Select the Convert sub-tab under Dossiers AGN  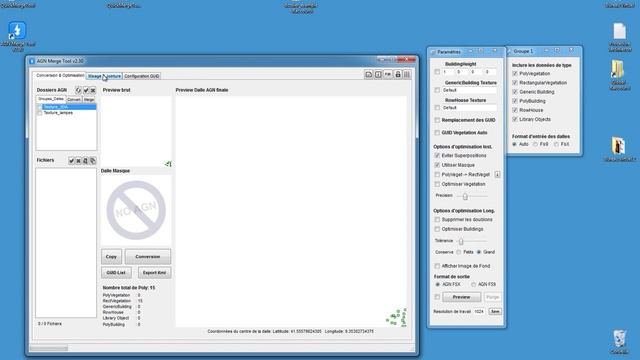(74, 100)
